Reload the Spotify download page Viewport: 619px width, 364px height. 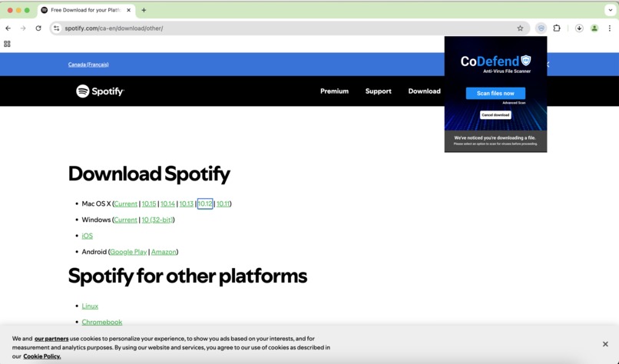[38, 28]
